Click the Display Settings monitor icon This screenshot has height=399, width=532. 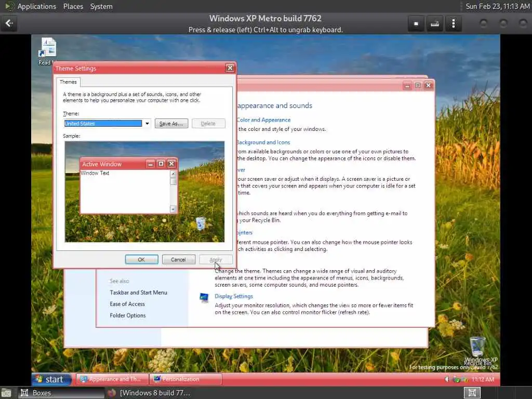tap(204, 298)
